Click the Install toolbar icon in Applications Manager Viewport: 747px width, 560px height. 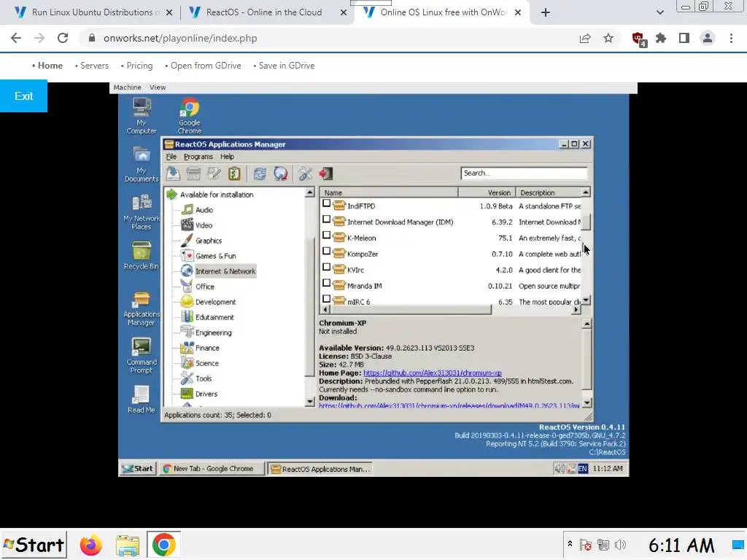click(x=173, y=174)
